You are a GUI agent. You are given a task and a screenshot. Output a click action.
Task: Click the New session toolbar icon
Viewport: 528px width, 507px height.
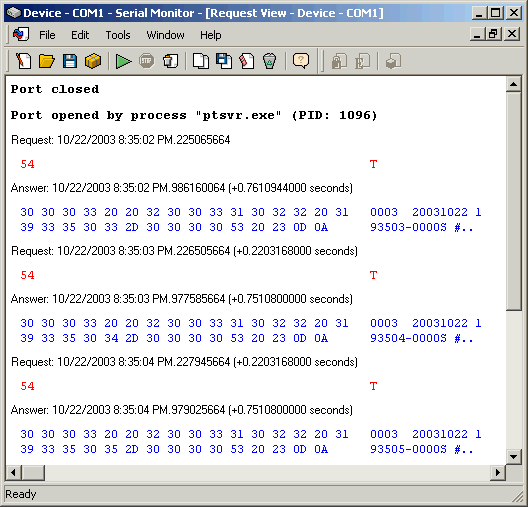(23, 61)
